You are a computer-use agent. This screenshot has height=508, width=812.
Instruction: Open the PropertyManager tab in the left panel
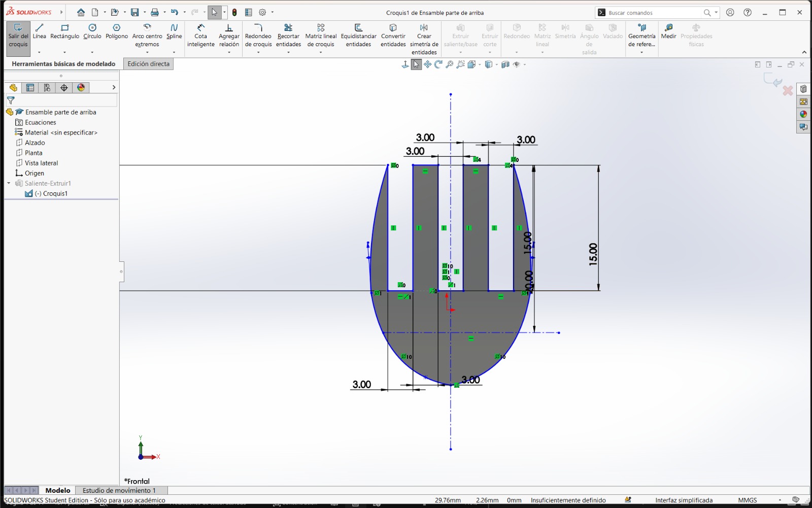[30, 87]
